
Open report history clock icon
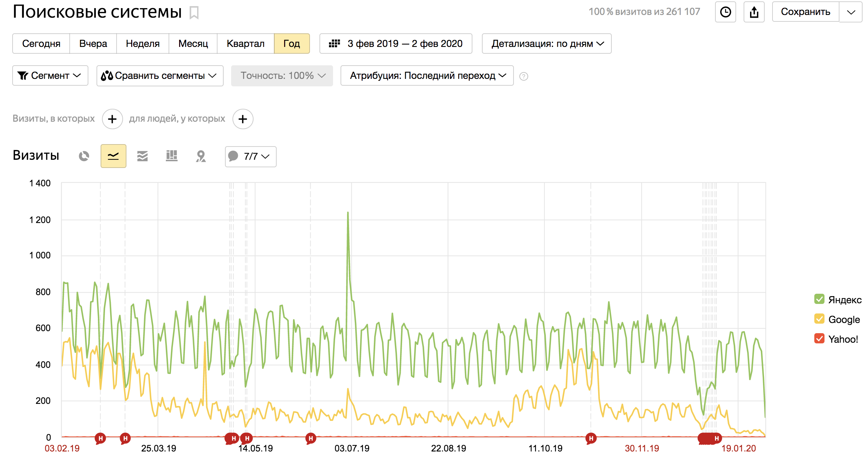pyautogui.click(x=725, y=12)
